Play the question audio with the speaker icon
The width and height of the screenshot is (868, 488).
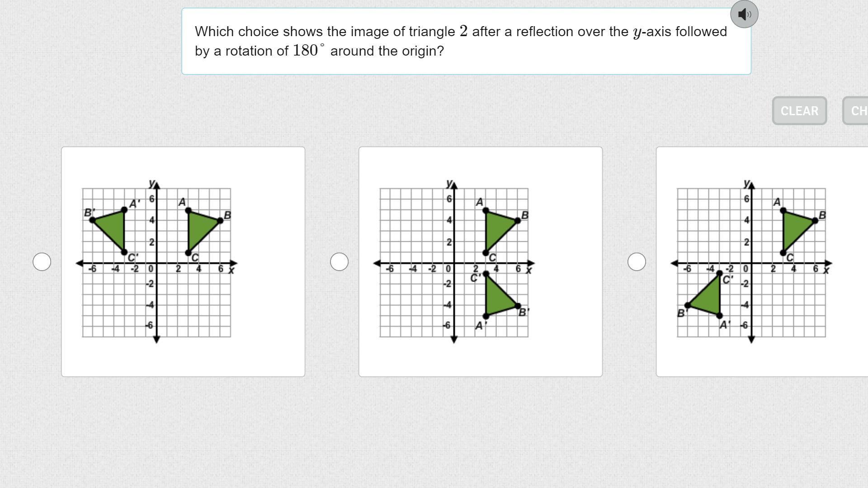(744, 14)
